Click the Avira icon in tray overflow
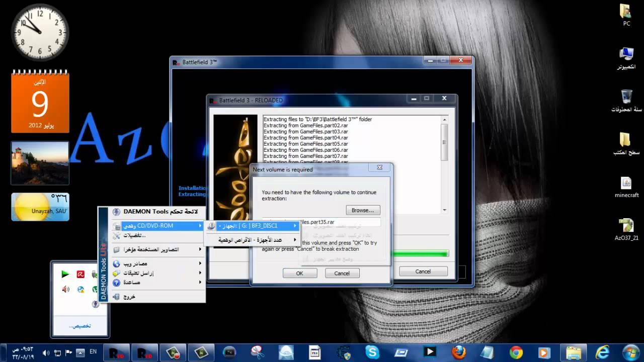The image size is (644, 362). 80,274
